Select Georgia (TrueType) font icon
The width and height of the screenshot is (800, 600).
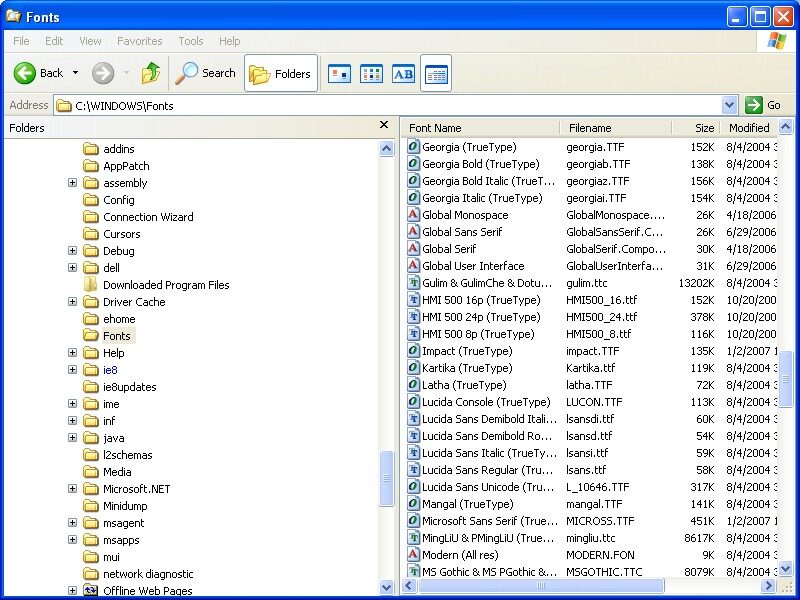tap(413, 147)
